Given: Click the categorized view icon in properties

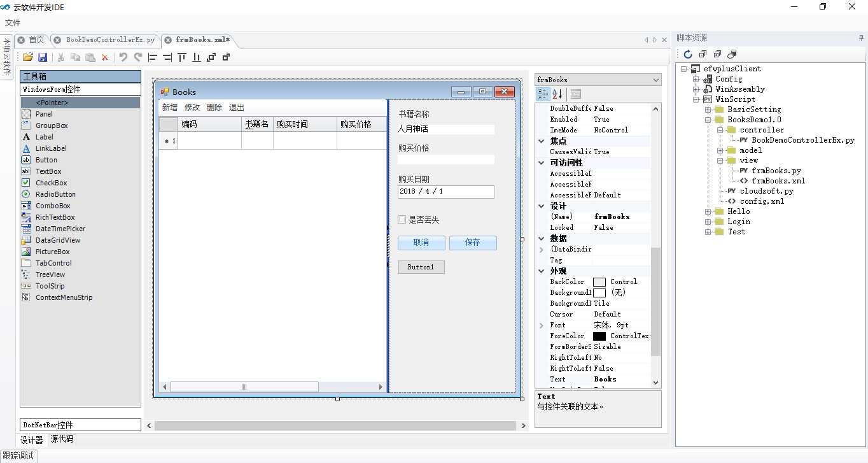Looking at the screenshot, I should (543, 94).
